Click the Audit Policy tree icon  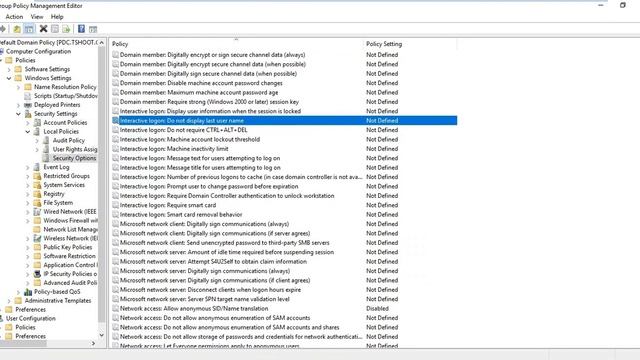pyautogui.click(x=46, y=140)
